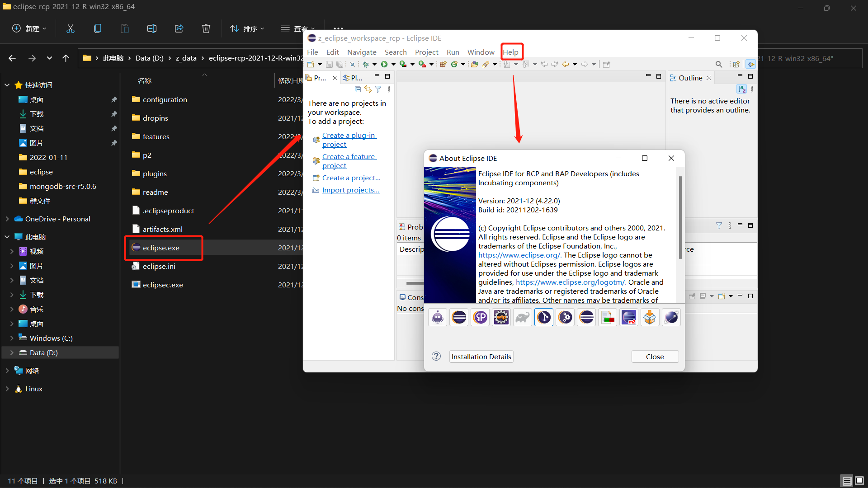
Task: Click the Cut icon in the Explorer toolbar
Action: tap(70, 28)
